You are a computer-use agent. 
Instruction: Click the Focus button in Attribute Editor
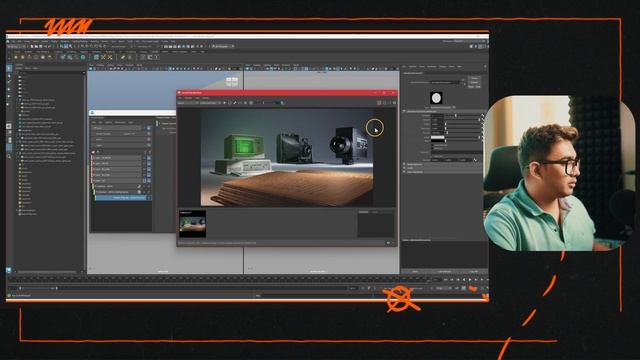(474, 78)
